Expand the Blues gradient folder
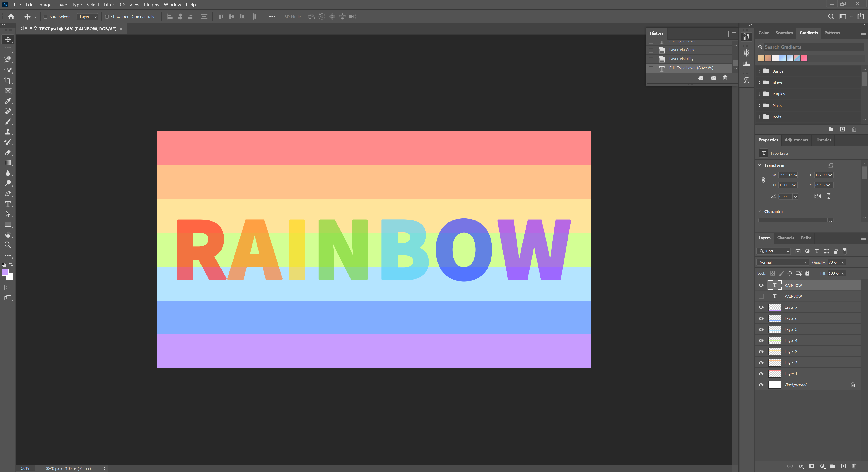The width and height of the screenshot is (868, 472). click(x=759, y=83)
